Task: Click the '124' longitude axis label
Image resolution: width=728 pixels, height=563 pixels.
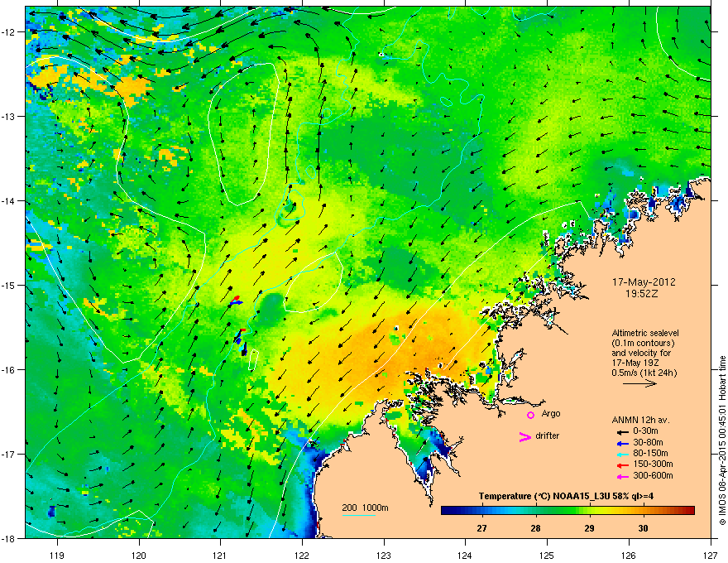Action: (465, 555)
